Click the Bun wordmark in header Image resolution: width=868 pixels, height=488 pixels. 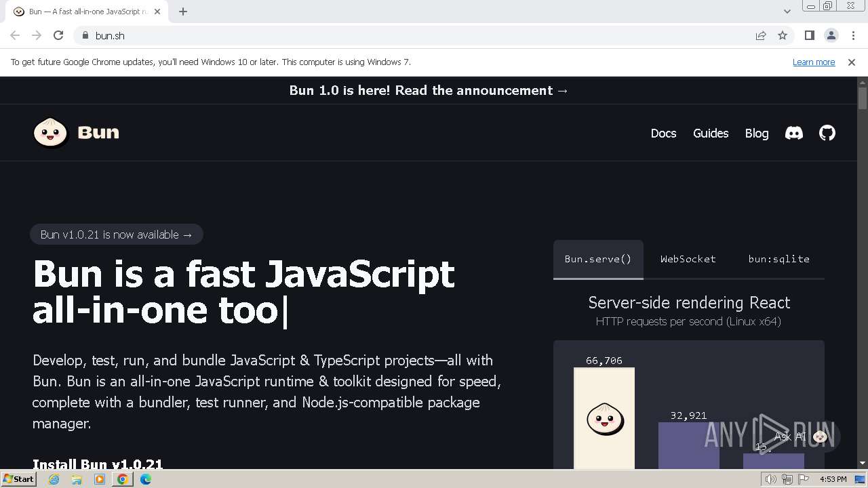[98, 132]
